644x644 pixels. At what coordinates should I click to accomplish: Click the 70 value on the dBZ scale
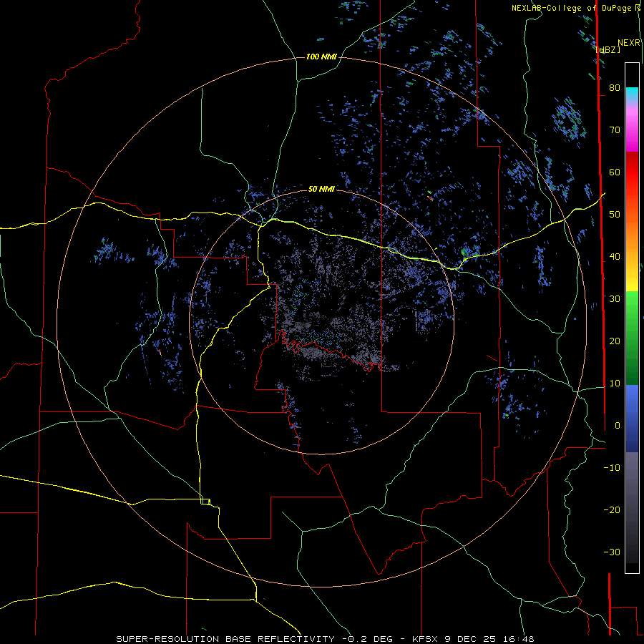[x=615, y=130]
